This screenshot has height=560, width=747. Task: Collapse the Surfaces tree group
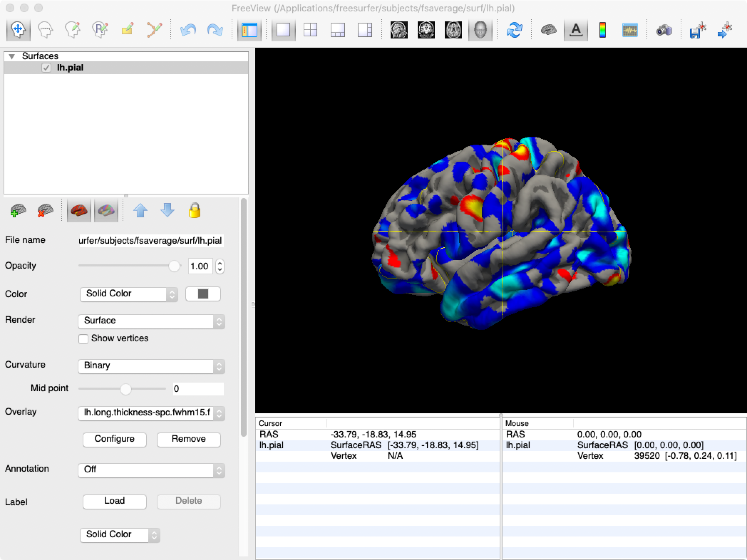coord(12,56)
